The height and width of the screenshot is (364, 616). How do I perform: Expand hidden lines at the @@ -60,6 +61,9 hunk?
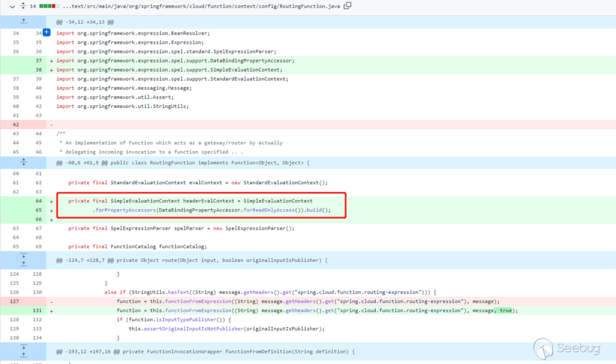coord(23,162)
